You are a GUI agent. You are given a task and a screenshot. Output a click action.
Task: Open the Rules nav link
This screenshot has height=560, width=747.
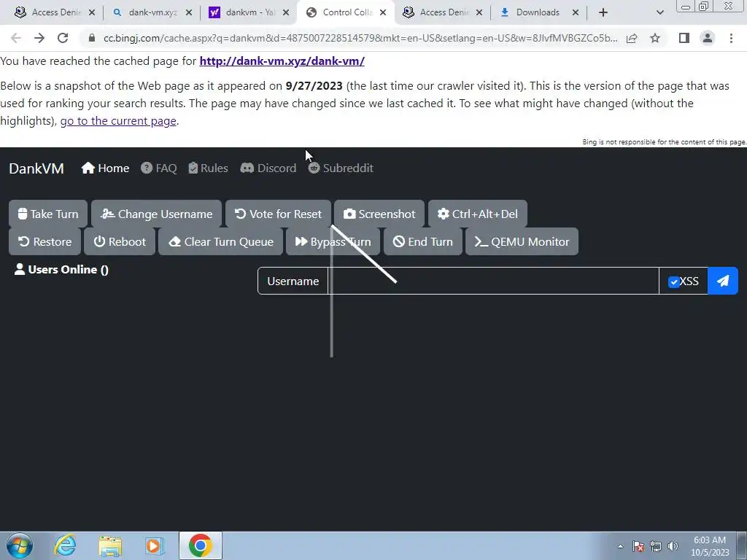(x=208, y=168)
